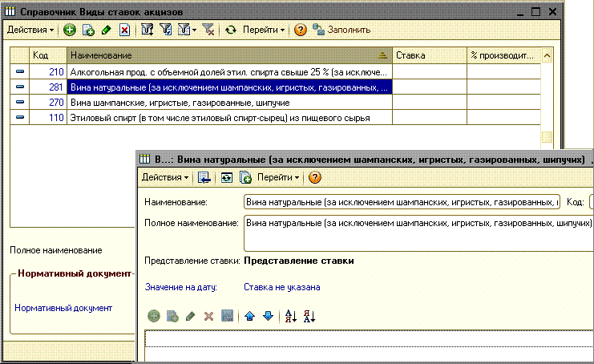Click Copy row icon in rates table toolbar

point(172,316)
